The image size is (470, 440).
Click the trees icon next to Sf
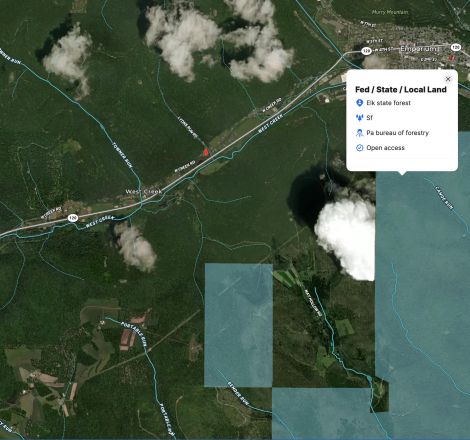(x=359, y=118)
